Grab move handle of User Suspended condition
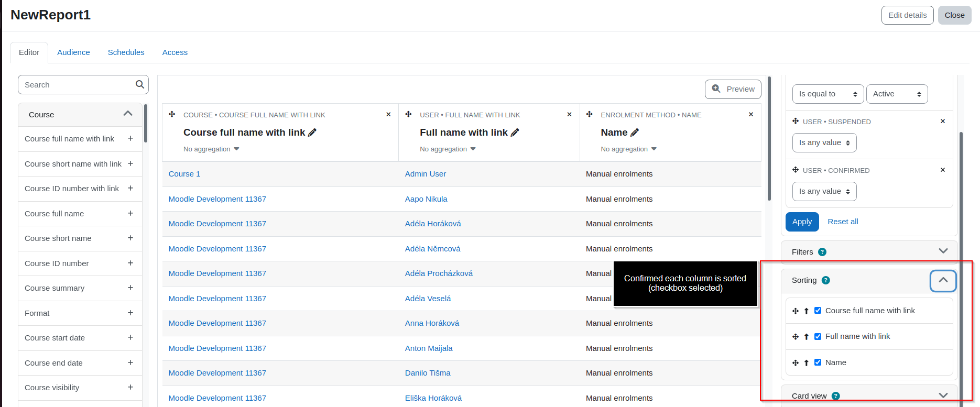The width and height of the screenshot is (980, 407). click(x=796, y=121)
